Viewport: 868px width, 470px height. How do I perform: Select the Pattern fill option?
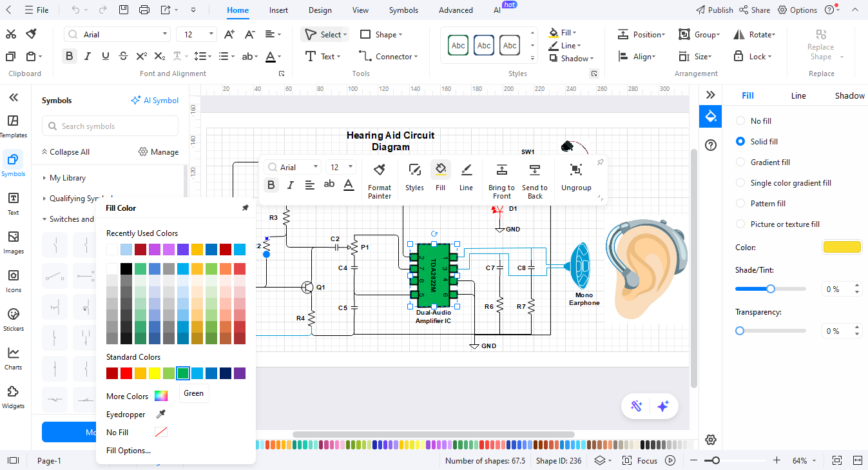pos(740,203)
